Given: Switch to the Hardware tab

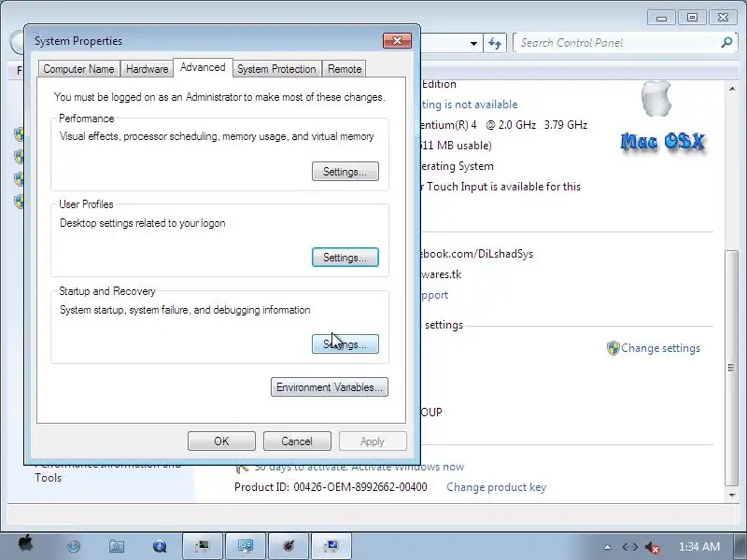Looking at the screenshot, I should coord(148,69).
